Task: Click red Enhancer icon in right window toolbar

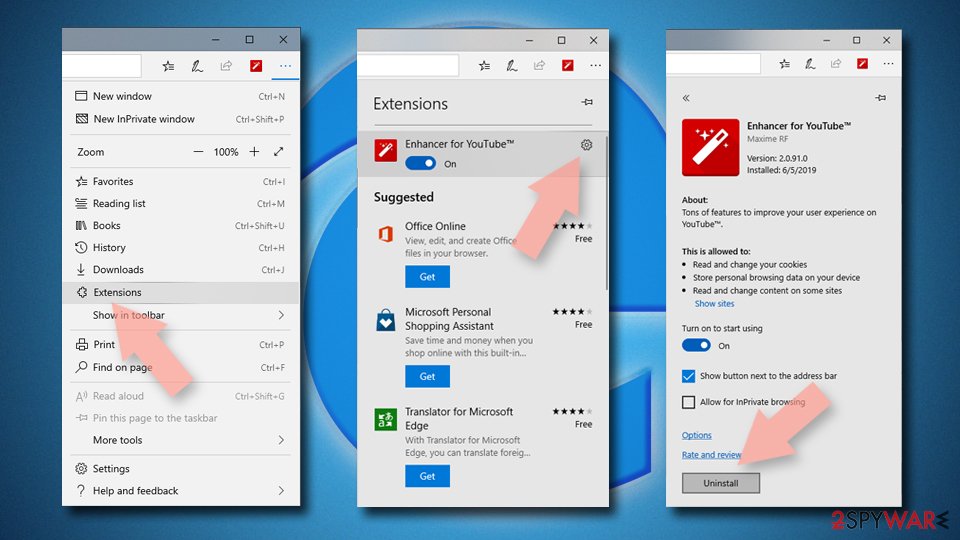Action: [862, 64]
